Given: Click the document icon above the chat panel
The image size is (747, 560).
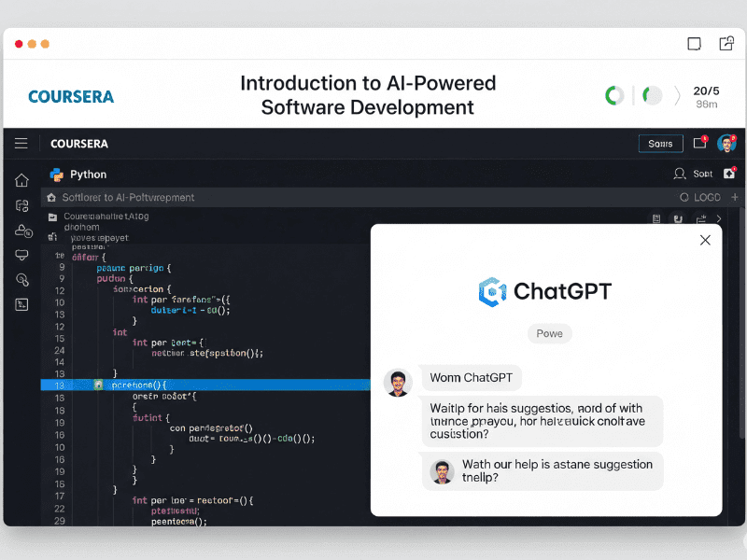Looking at the screenshot, I should click(x=656, y=218).
